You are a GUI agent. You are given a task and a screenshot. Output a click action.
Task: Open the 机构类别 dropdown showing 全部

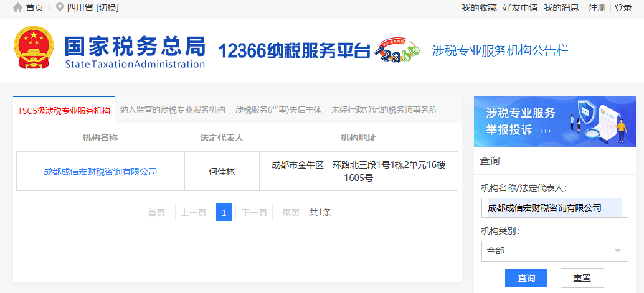tap(555, 251)
